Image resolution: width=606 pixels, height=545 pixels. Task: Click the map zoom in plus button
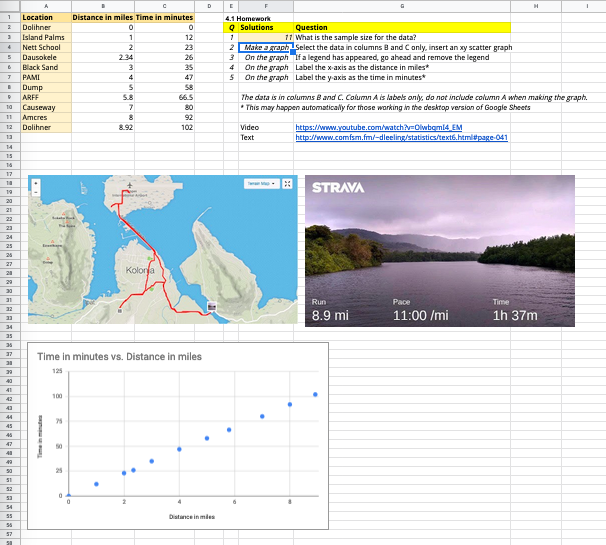(36, 184)
